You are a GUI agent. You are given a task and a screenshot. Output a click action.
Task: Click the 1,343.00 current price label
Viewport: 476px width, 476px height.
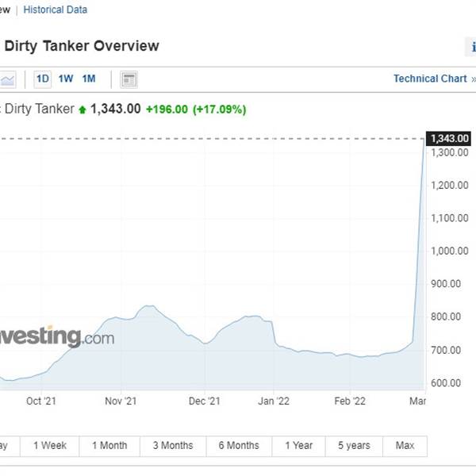(x=448, y=138)
